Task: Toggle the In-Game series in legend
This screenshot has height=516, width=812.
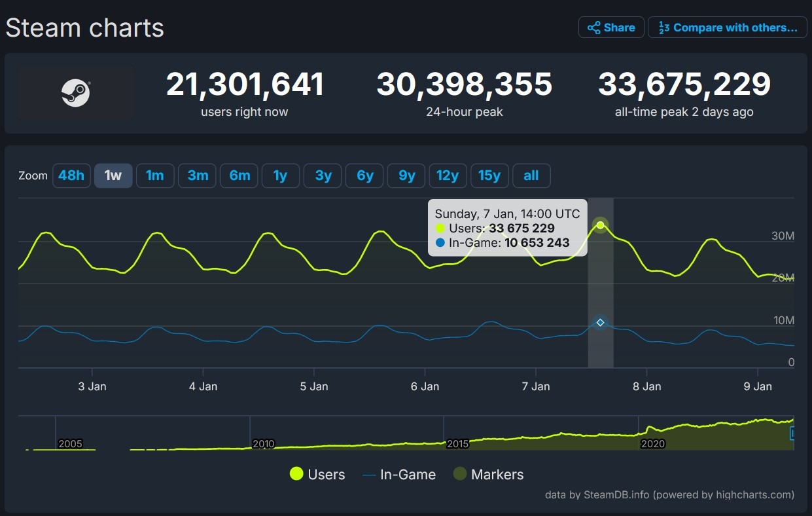Action: point(399,474)
